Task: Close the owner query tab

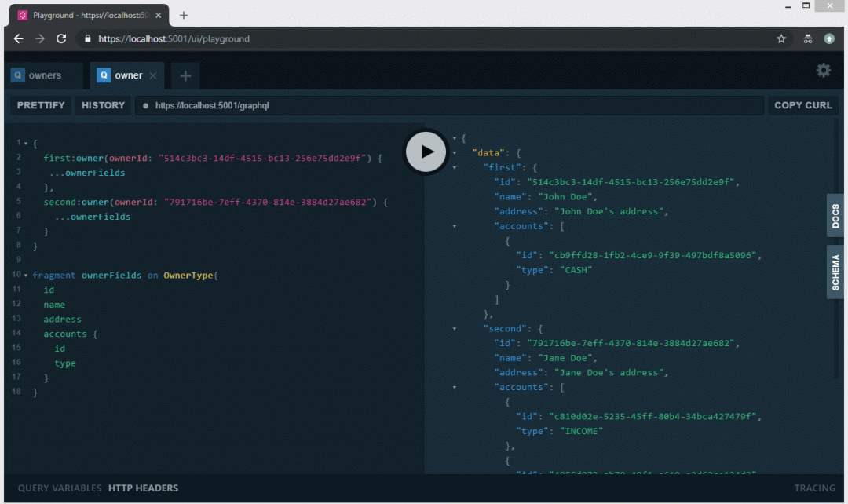Action: pos(153,75)
